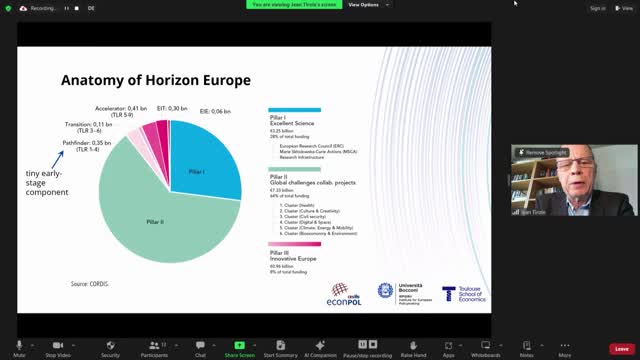Expand the arrow next to Stop Video

[x=73, y=345]
